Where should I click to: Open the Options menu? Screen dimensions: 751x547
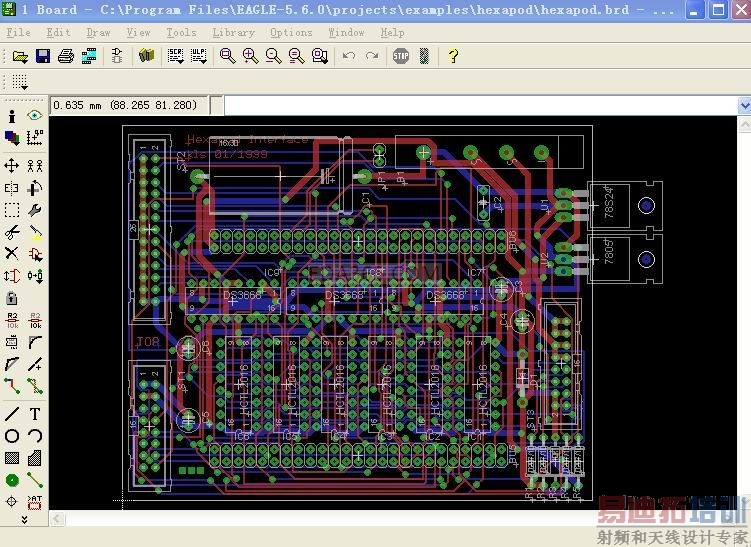[291, 32]
